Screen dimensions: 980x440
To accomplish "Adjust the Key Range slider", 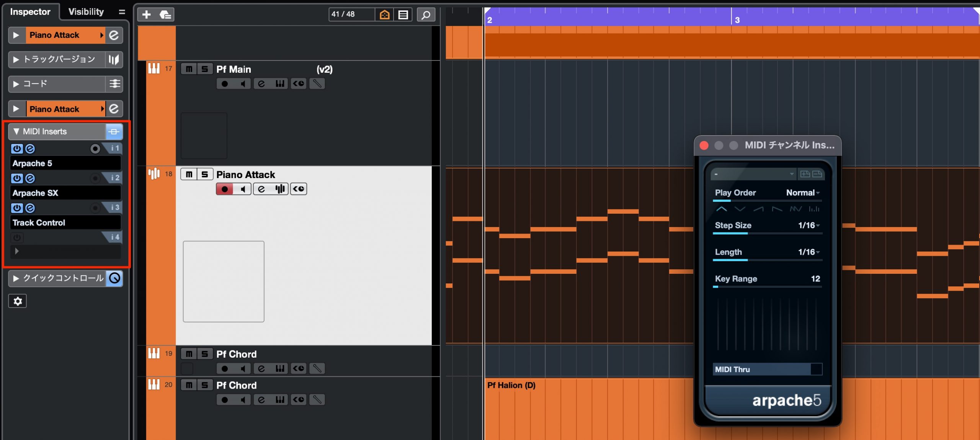I will 767,286.
